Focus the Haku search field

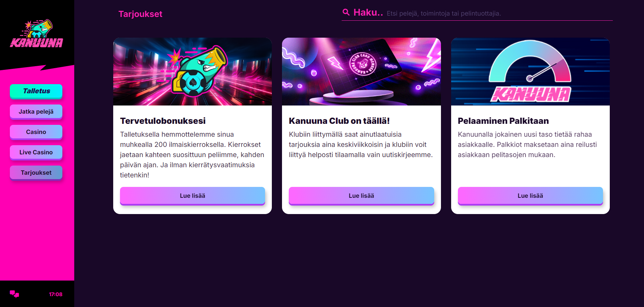pos(477,13)
